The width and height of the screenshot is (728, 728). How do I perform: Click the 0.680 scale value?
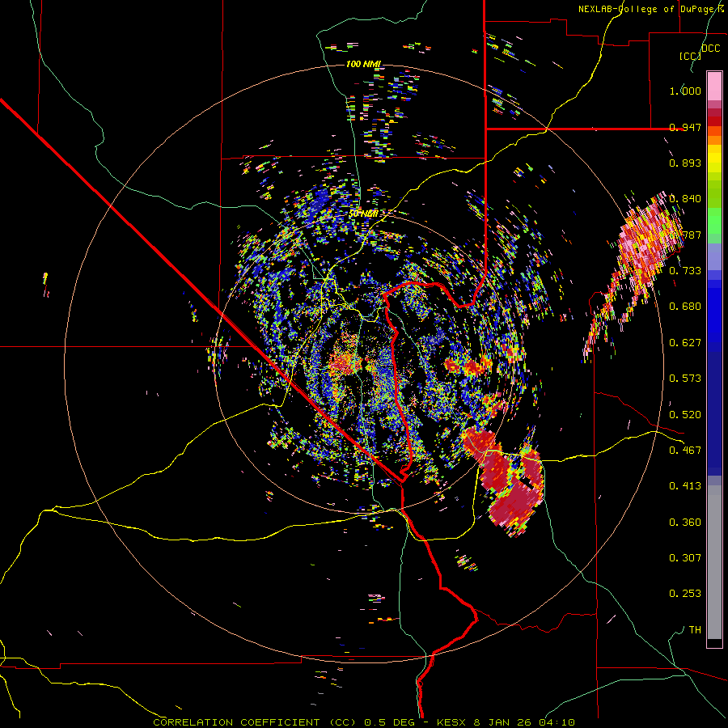[x=685, y=306]
